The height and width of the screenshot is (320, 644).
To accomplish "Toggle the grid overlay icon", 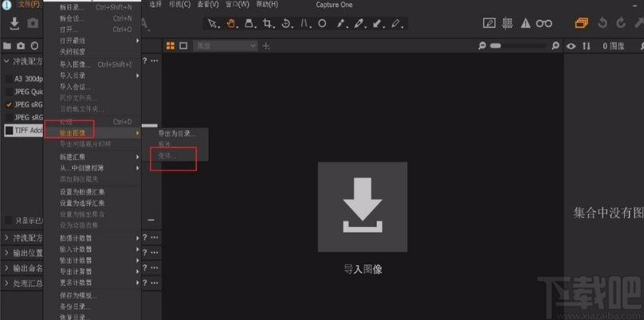I will tap(508, 23).
